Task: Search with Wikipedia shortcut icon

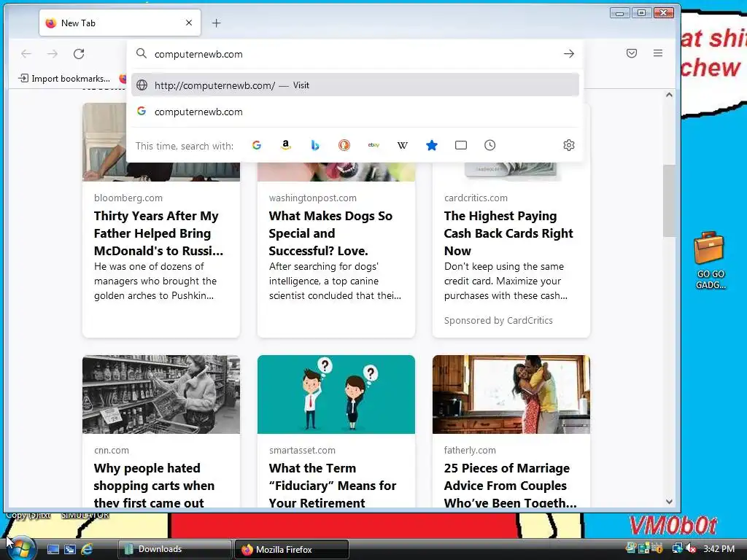Action: coord(403,145)
